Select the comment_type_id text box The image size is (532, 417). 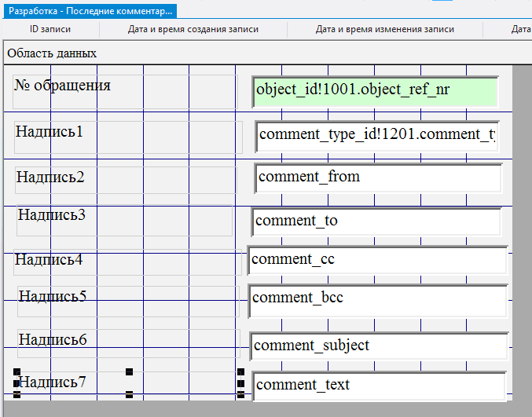pyautogui.click(x=376, y=135)
